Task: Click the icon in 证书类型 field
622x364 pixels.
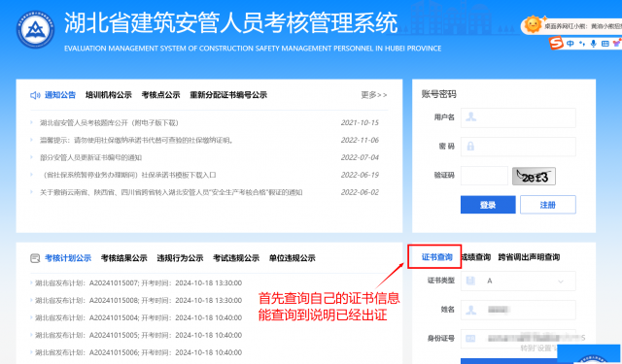Action: pos(470,281)
